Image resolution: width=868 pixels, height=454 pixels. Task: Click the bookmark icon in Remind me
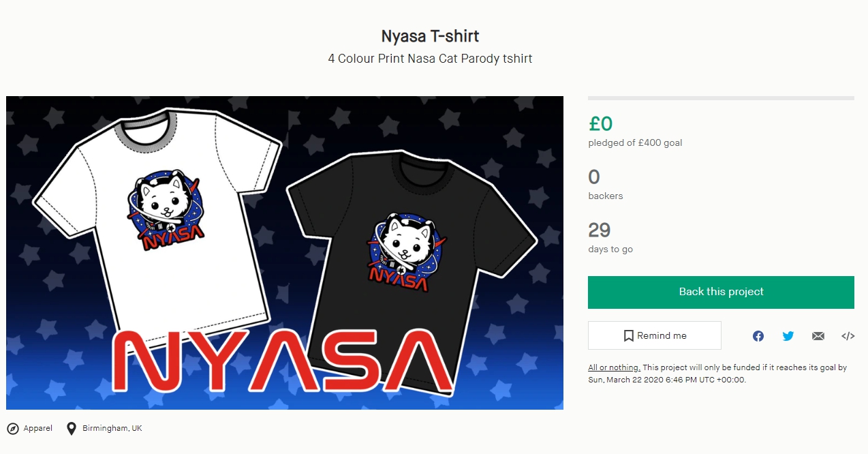pos(629,335)
